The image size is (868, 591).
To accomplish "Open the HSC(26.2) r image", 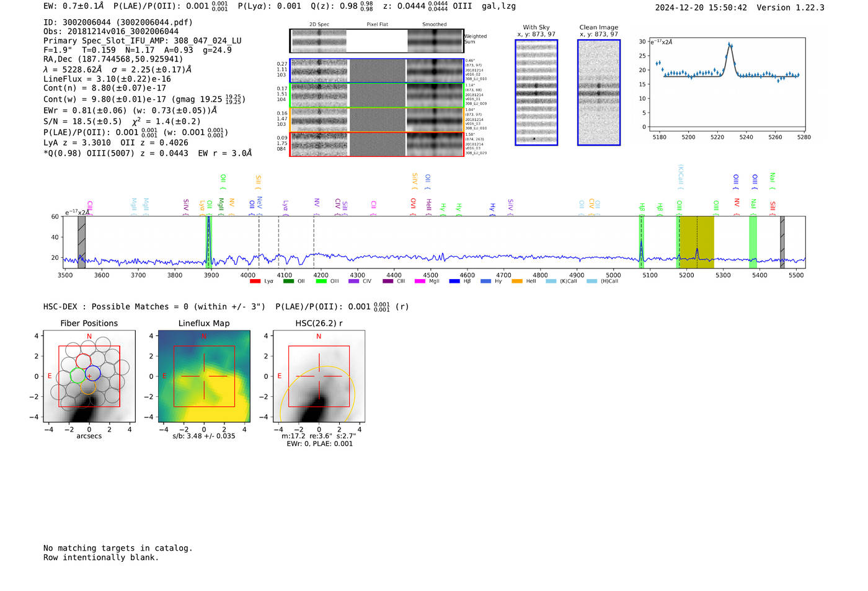I will [319, 376].
